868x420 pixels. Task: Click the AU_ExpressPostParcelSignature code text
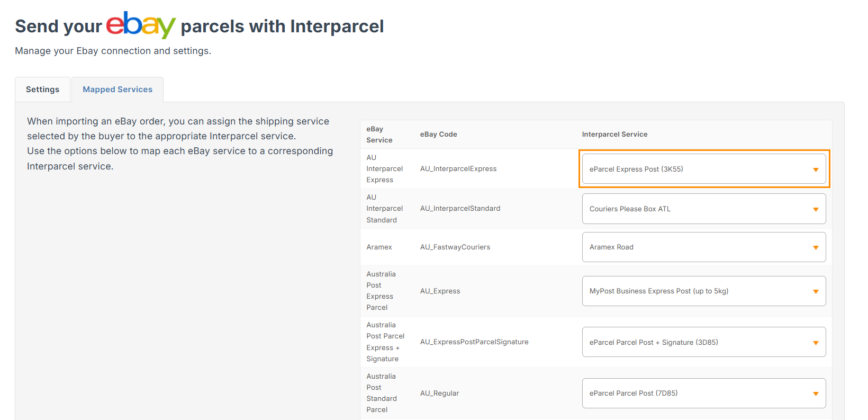pos(474,342)
